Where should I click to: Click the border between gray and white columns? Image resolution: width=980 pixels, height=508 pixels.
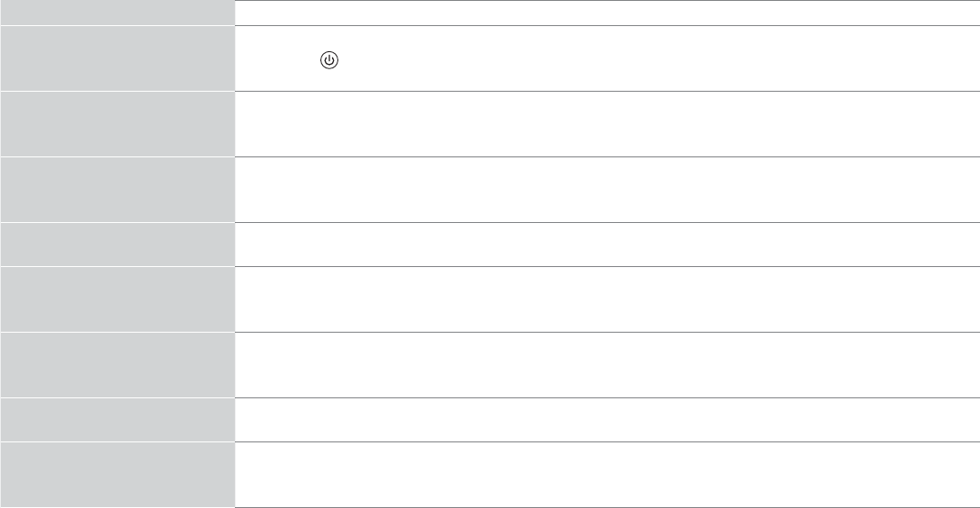click(x=235, y=270)
